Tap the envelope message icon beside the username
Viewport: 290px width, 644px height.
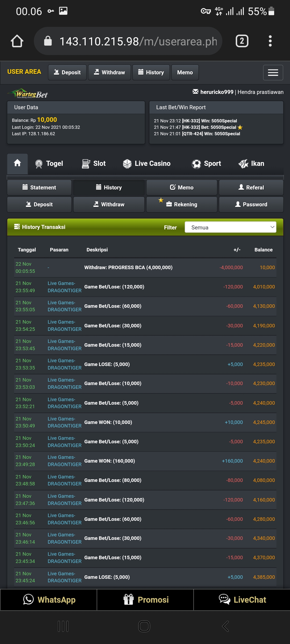(195, 92)
